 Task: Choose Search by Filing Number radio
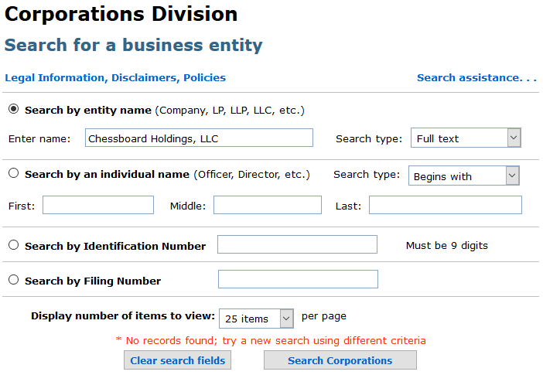pos(13,280)
